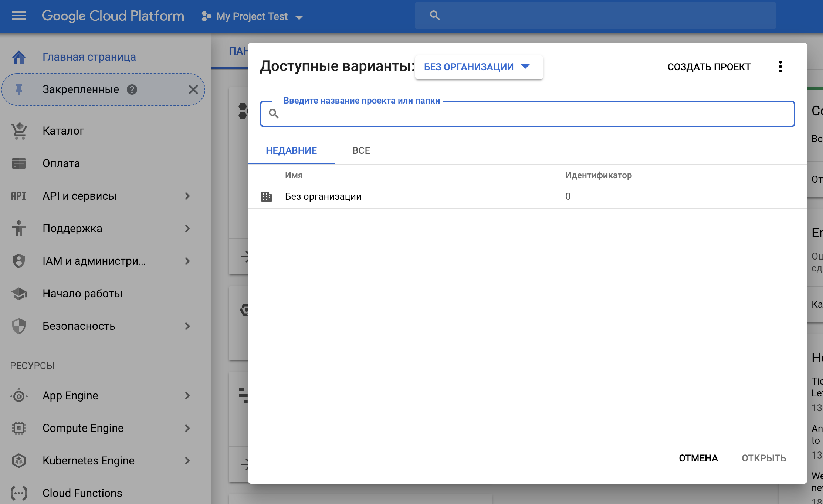Switch to the ВСЕ tab
The height and width of the screenshot is (504, 823).
pyautogui.click(x=360, y=150)
